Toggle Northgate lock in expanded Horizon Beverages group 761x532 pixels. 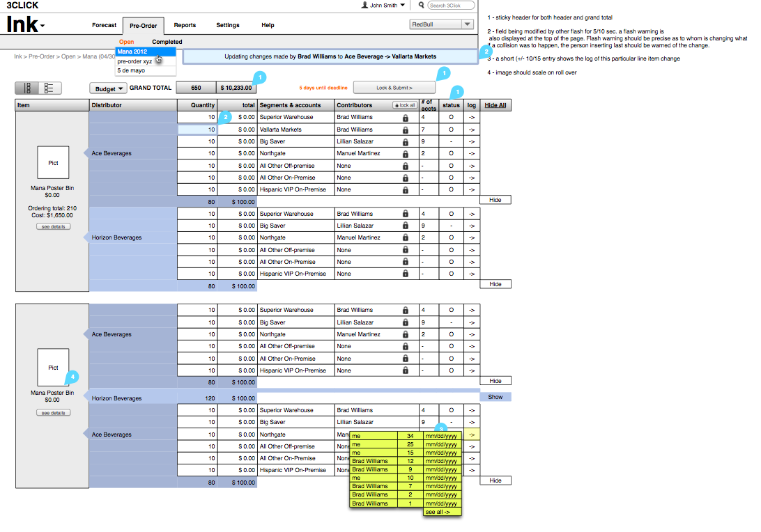point(406,237)
